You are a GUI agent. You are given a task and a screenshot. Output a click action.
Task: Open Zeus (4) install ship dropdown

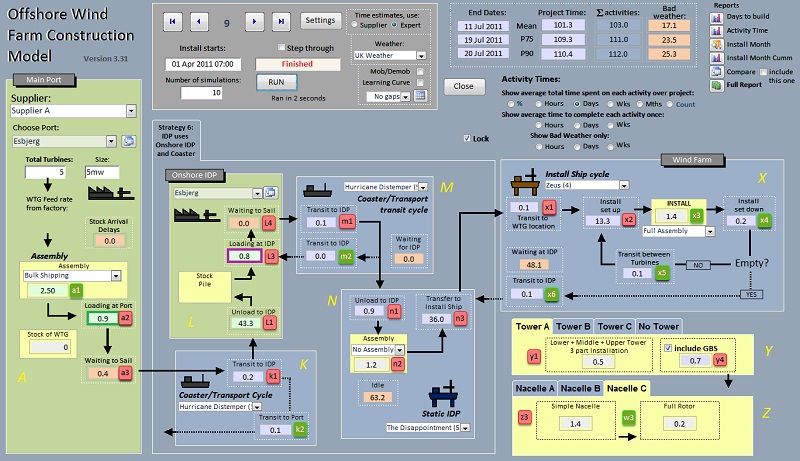click(624, 185)
